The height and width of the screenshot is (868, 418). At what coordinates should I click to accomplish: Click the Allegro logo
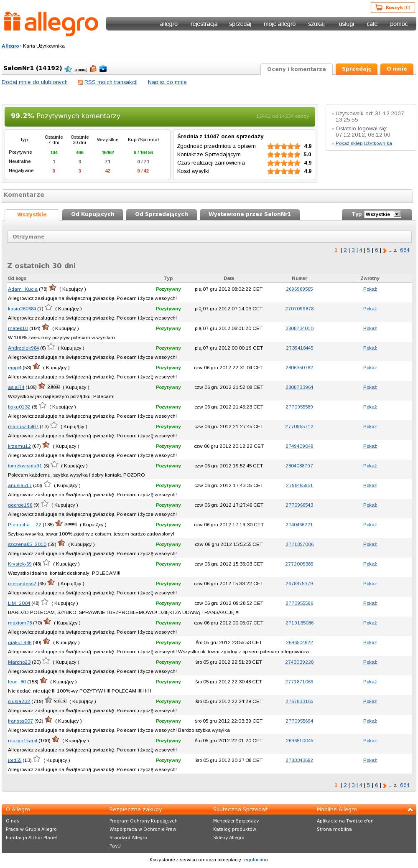coord(51,24)
